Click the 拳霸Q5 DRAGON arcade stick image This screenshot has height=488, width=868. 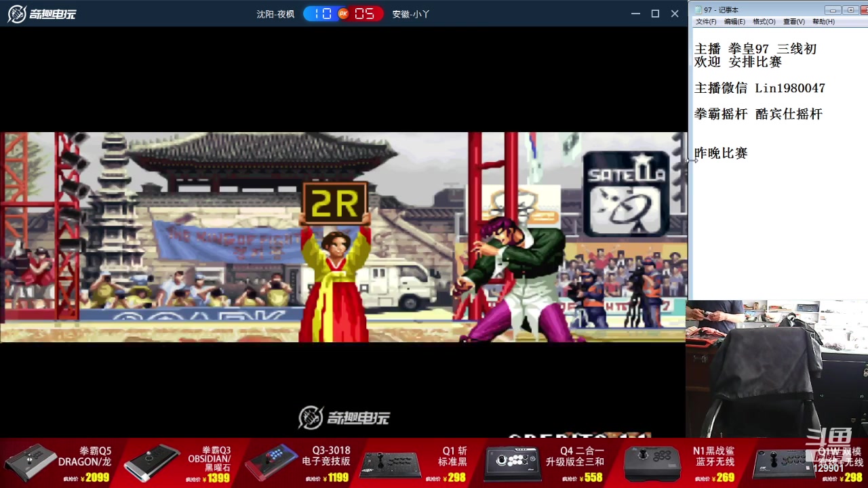point(31,462)
